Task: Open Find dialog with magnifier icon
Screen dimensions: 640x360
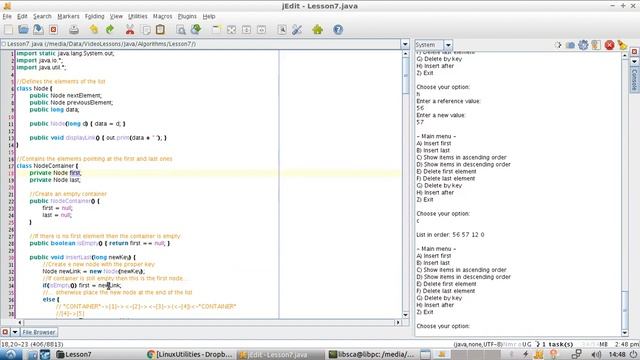Action: [x=181, y=29]
